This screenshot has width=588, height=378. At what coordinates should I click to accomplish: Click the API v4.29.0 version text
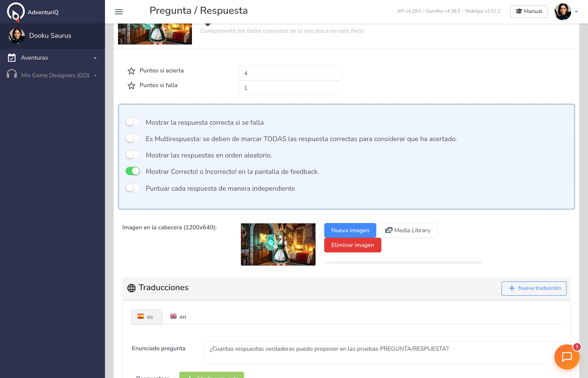click(409, 11)
